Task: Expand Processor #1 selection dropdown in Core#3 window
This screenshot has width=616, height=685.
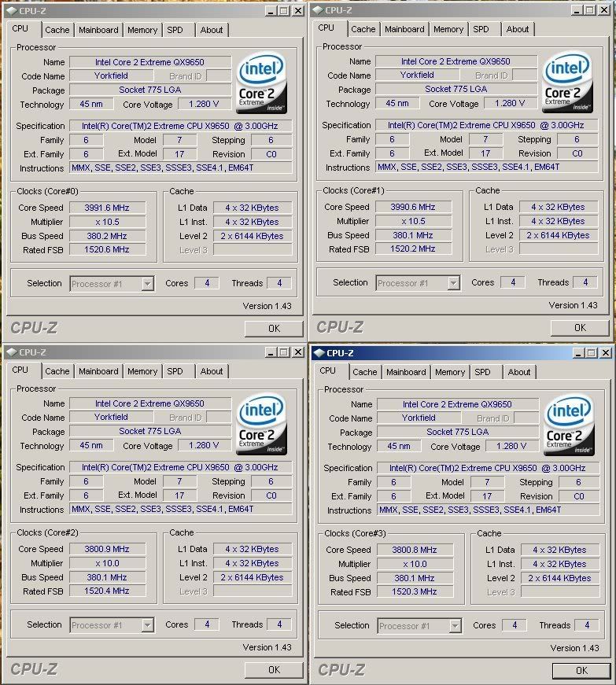Action: [456, 626]
